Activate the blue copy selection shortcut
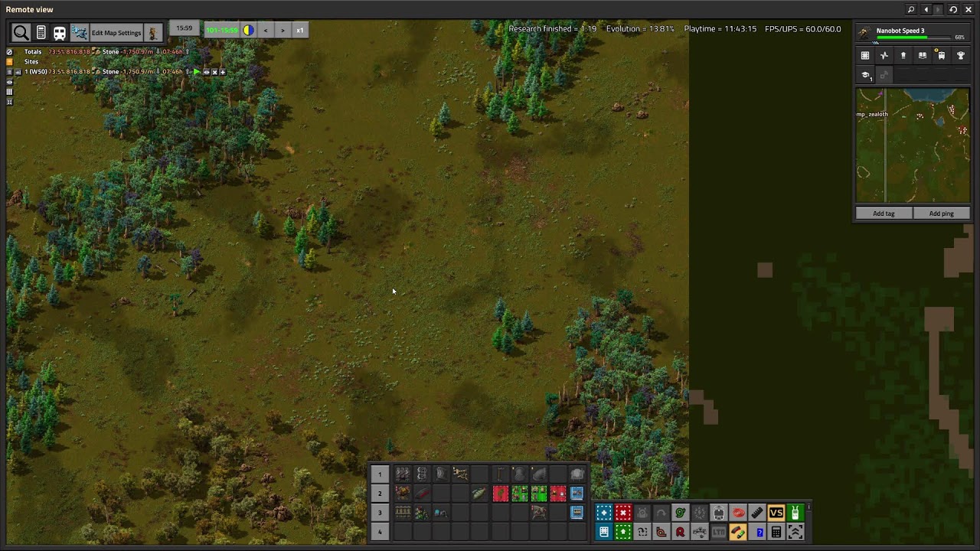This screenshot has height=551, width=980. (604, 513)
